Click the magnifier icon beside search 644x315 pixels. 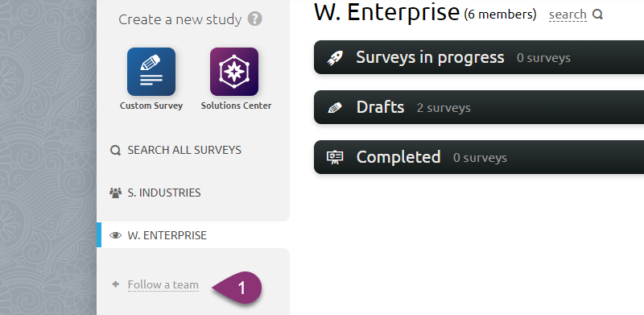tap(597, 15)
